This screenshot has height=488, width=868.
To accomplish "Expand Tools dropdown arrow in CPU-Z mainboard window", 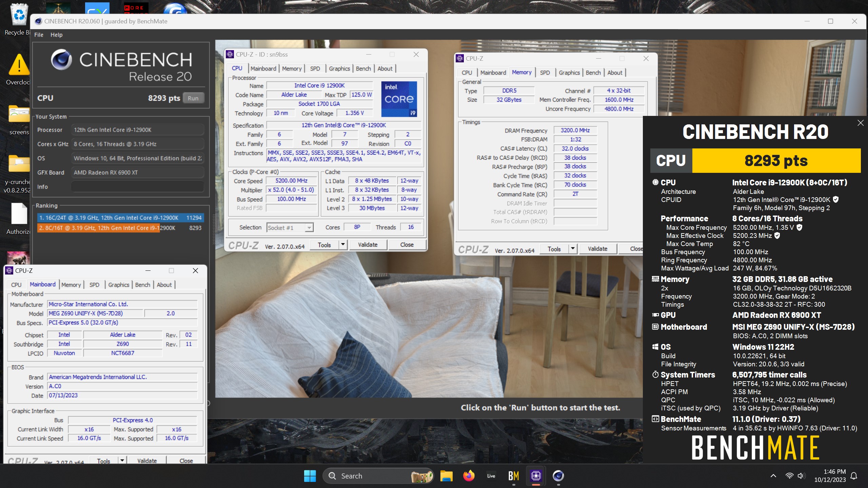I will (122, 460).
